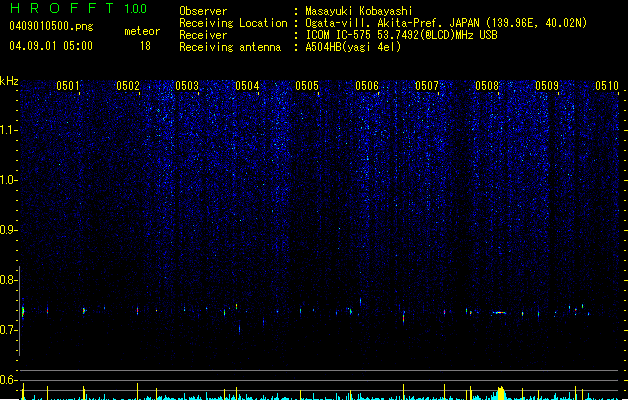Click the A504HB(yagi 4el) antenna text

click(x=353, y=47)
